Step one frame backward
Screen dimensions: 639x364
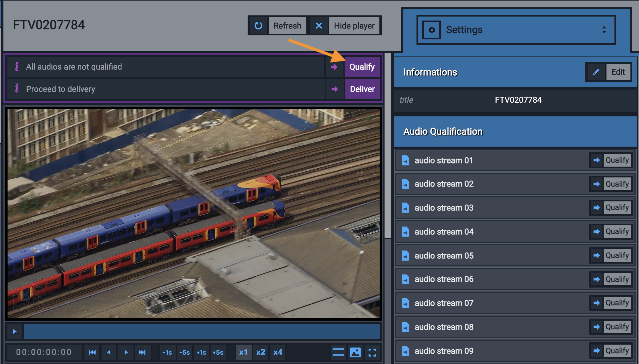tap(109, 352)
